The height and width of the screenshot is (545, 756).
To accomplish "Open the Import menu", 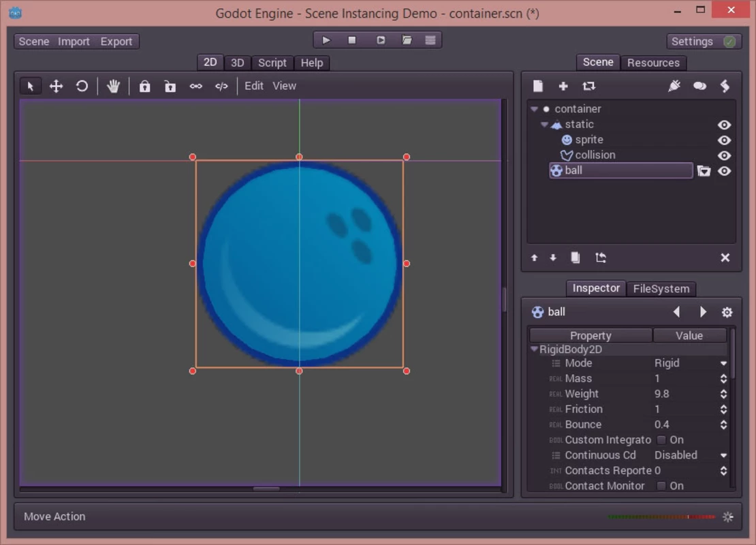I will [x=74, y=42].
